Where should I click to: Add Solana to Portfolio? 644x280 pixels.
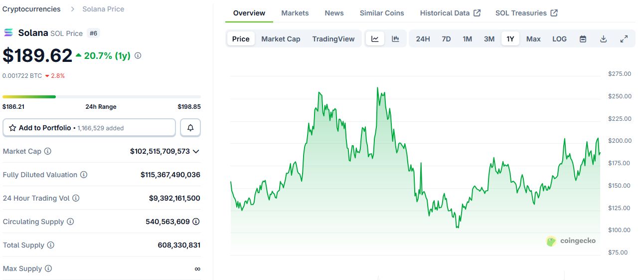[89, 128]
